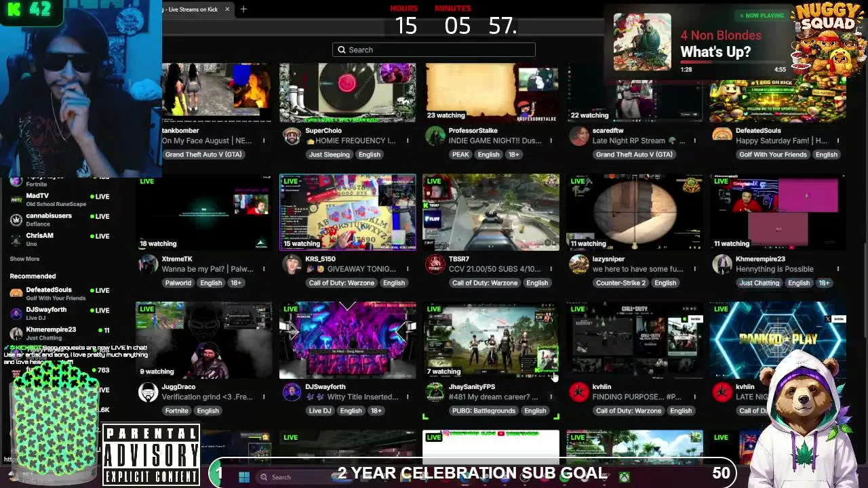Open options menu for scaredftw's stream
The image size is (868, 488).
(x=694, y=141)
